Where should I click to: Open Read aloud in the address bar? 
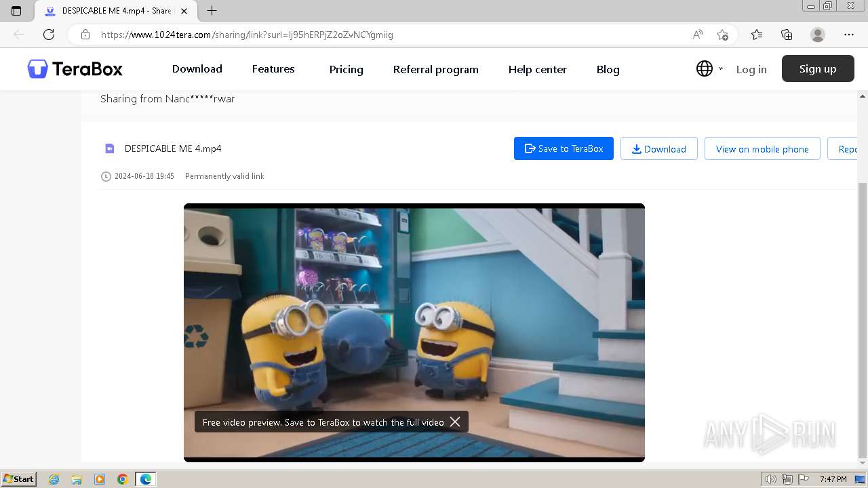pos(698,35)
